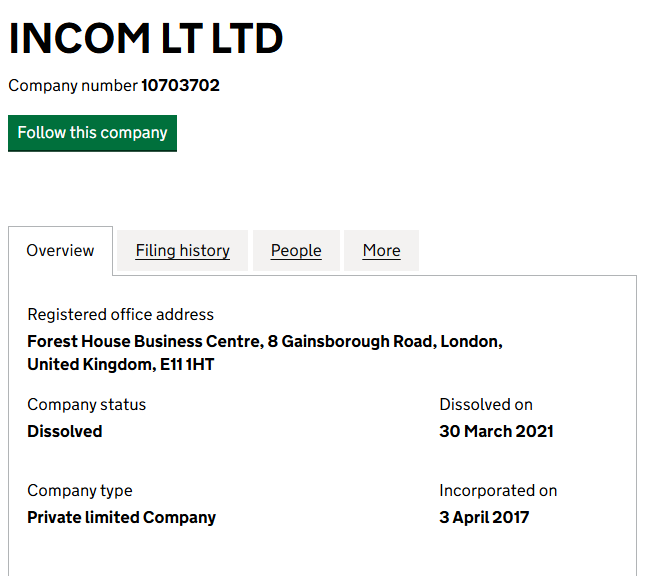This screenshot has height=576, width=651.
Task: Click the Company type label
Action: [79, 491]
